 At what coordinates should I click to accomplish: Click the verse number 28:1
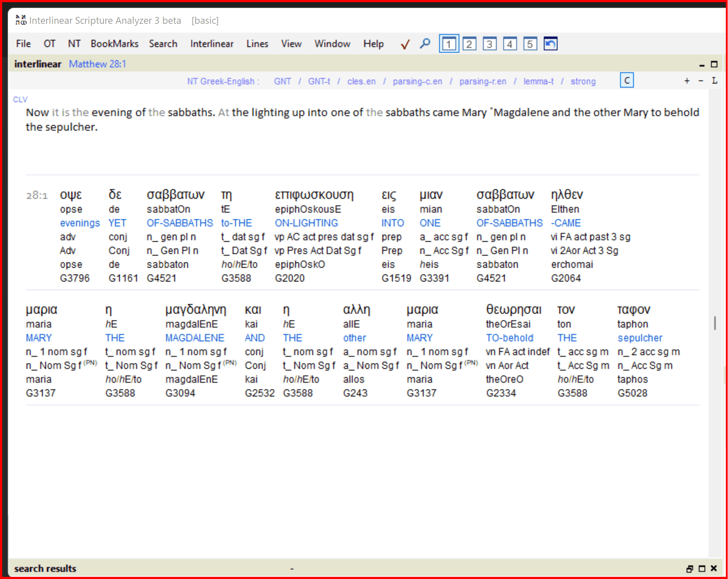(x=37, y=196)
